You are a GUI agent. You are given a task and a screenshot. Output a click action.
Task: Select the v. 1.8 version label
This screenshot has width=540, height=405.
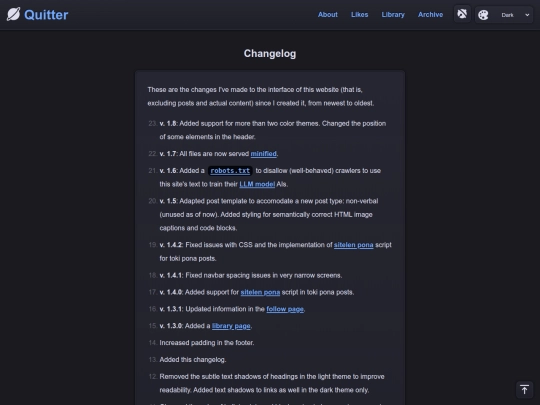(x=168, y=123)
